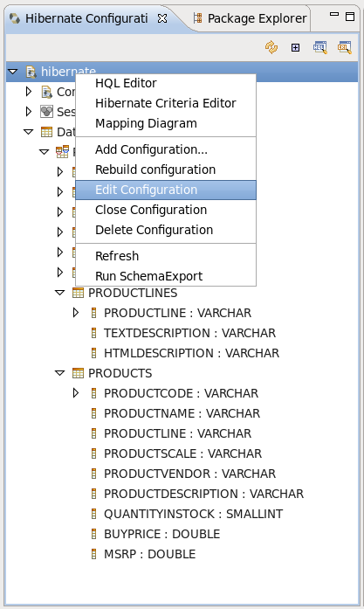The image size is (364, 609).
Task: Run SchemaExport from context menu
Action: 166,276
